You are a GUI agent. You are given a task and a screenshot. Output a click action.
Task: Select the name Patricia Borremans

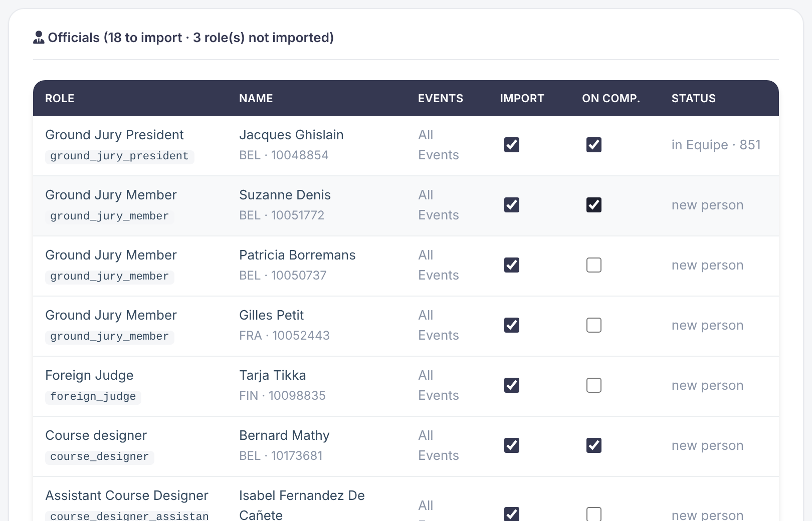(297, 255)
